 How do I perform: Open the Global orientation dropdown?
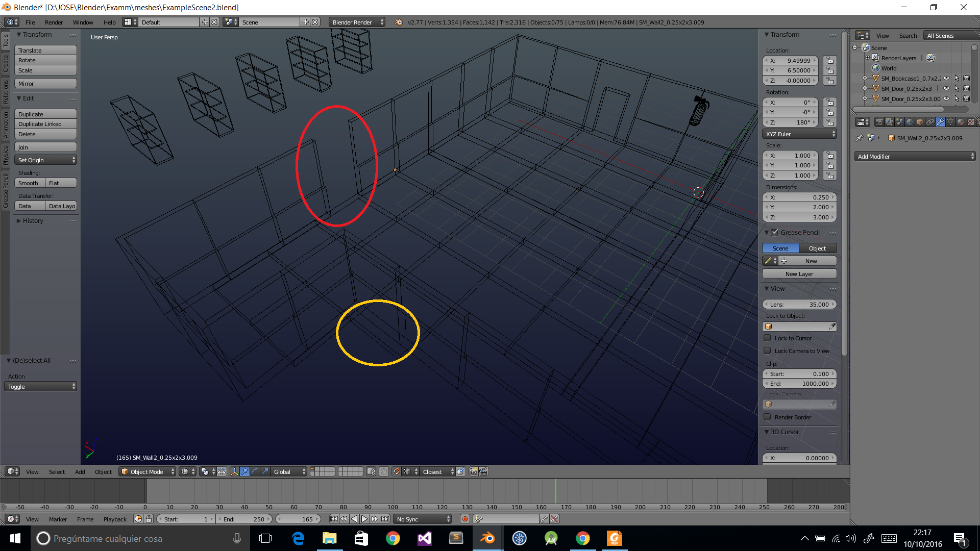[x=289, y=471]
